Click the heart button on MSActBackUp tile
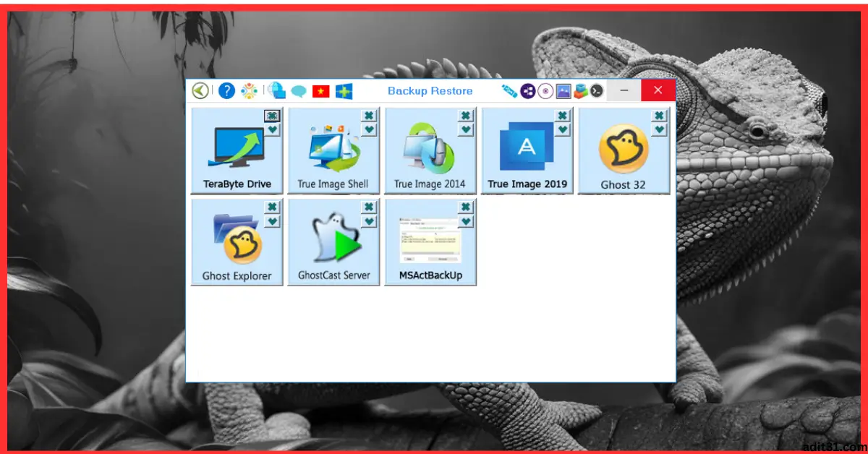This screenshot has width=868, height=454. 466,221
